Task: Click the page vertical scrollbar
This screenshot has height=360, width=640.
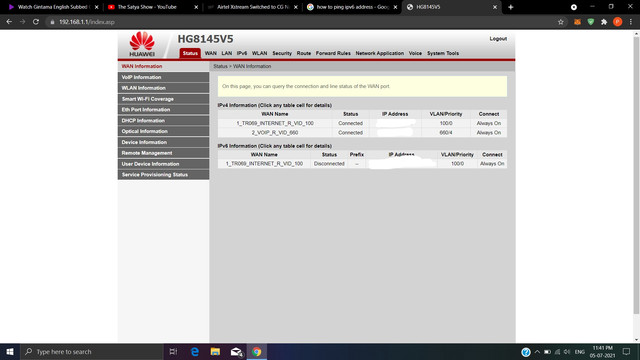Action: pyautogui.click(x=636, y=176)
